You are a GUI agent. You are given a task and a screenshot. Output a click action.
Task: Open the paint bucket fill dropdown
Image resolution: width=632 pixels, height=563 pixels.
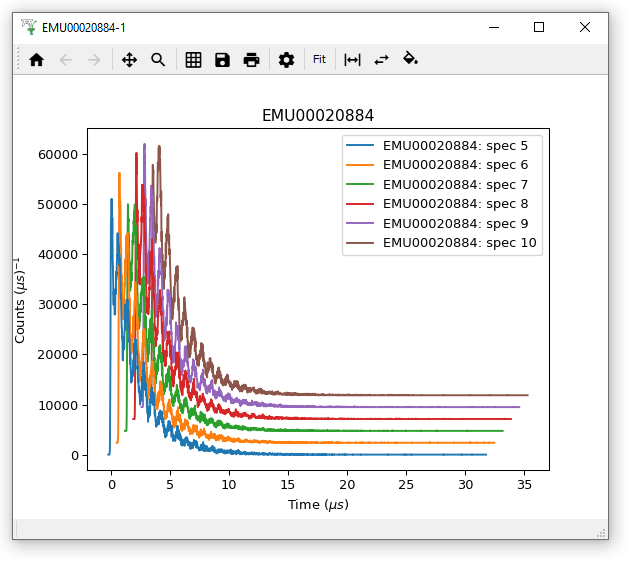pyautogui.click(x=410, y=60)
